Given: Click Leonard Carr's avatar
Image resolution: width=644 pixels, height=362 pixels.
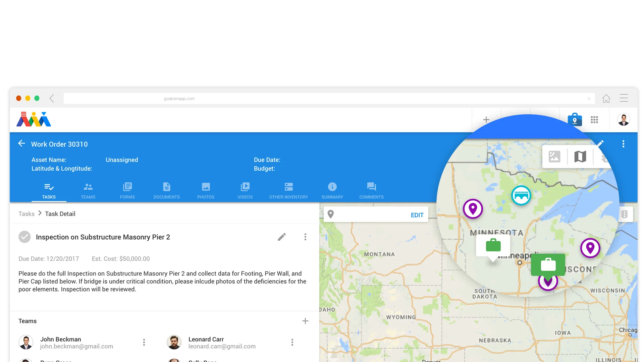Looking at the screenshot, I should tap(174, 342).
